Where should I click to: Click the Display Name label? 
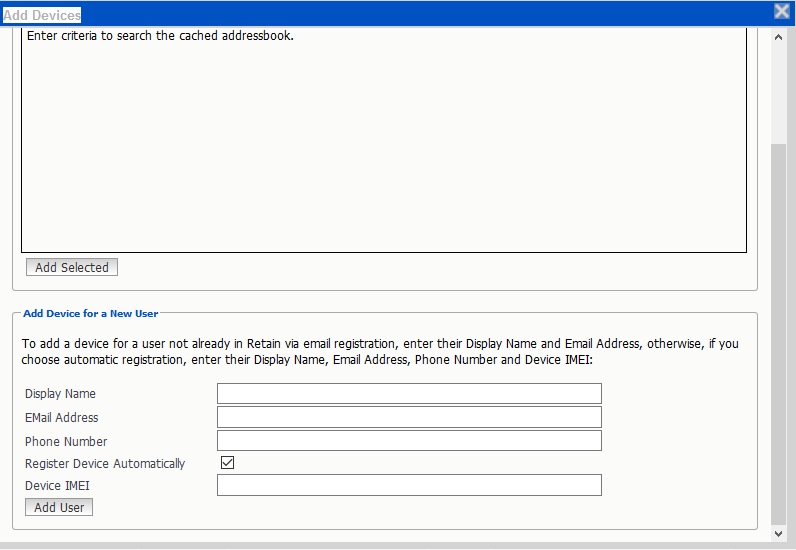61,394
